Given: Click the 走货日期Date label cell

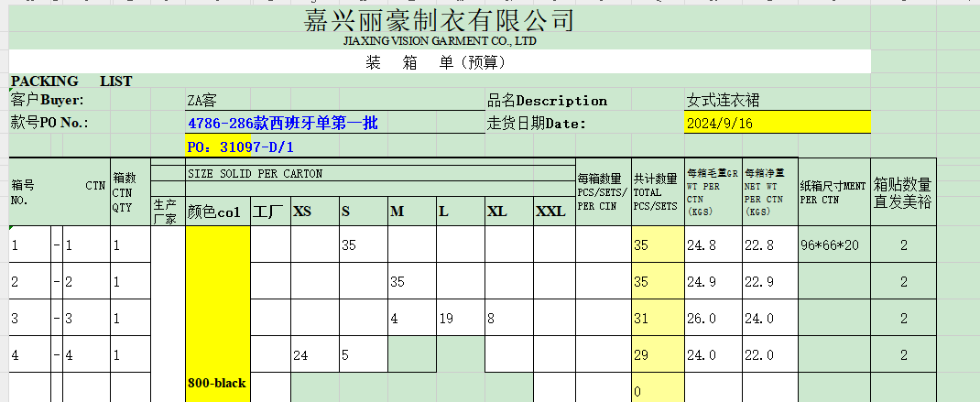Looking at the screenshot, I should [536, 124].
